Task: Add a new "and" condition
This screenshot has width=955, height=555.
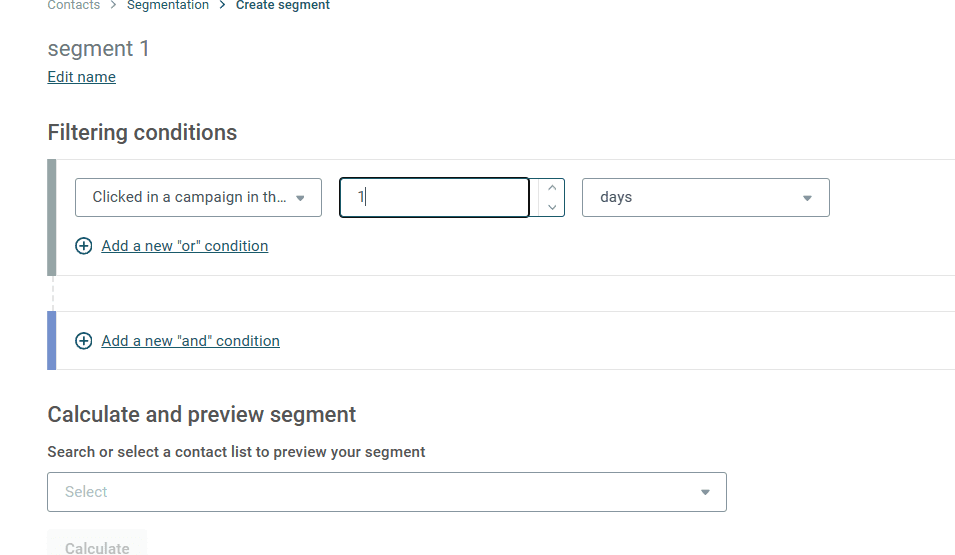Action: (x=191, y=341)
